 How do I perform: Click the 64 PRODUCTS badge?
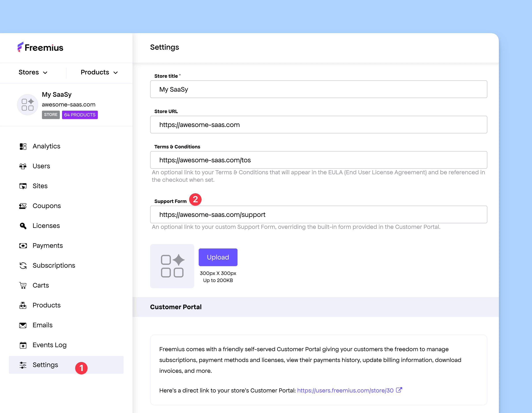pos(80,115)
